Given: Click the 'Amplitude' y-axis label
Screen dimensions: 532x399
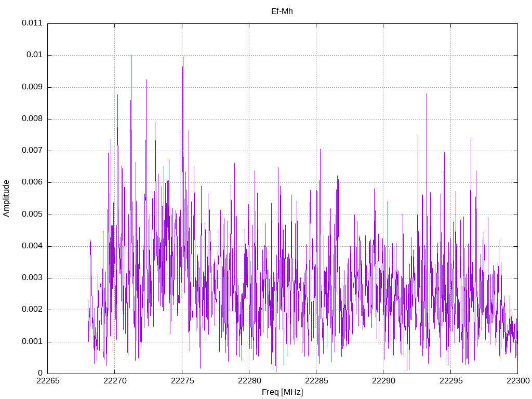Looking at the screenshot, I should (6, 198).
